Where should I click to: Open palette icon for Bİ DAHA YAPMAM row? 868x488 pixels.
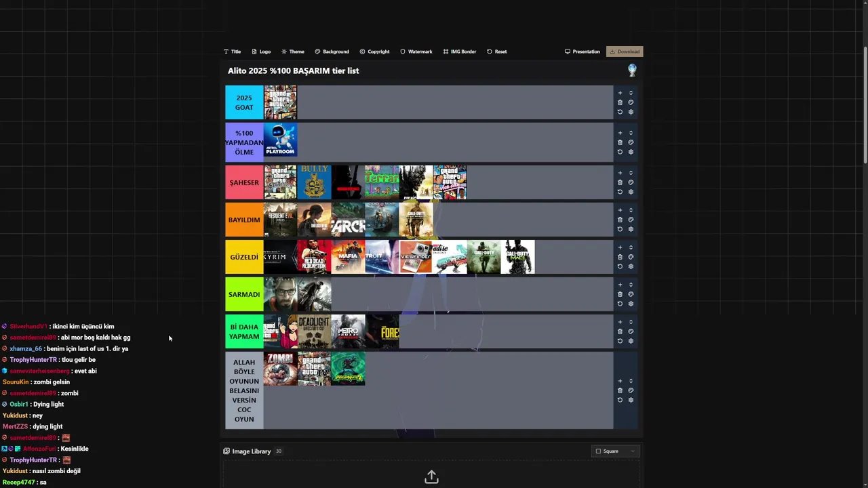[x=631, y=331]
